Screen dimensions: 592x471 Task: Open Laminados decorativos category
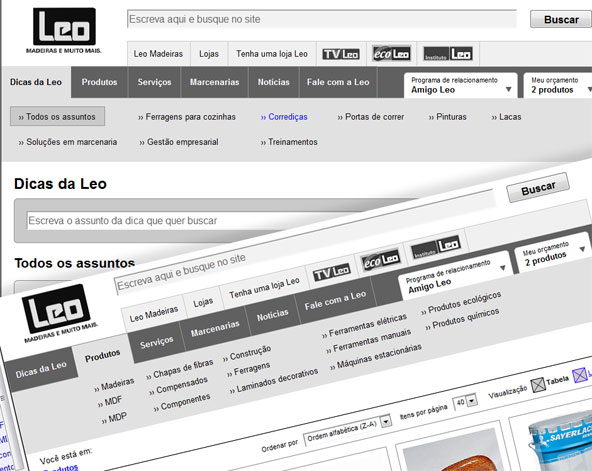click(x=274, y=381)
